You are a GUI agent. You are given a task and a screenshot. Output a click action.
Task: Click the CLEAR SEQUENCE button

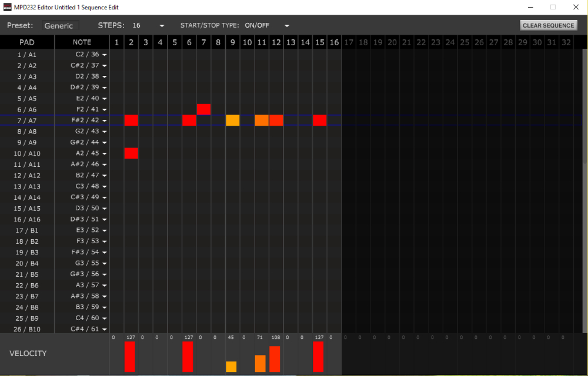click(548, 25)
